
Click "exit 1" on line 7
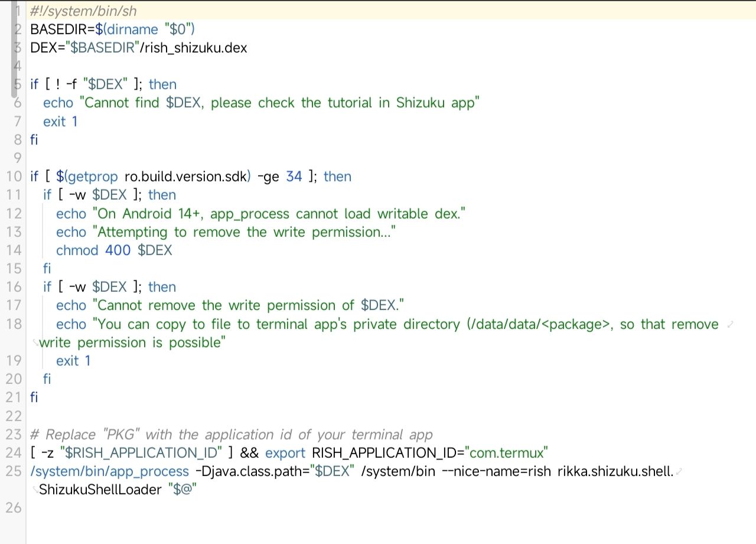point(60,121)
